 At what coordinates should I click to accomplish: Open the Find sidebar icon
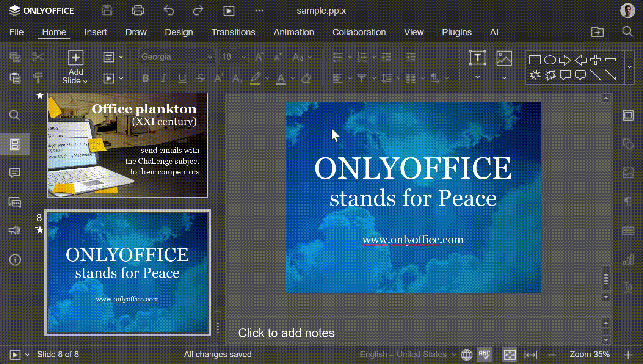(14, 115)
